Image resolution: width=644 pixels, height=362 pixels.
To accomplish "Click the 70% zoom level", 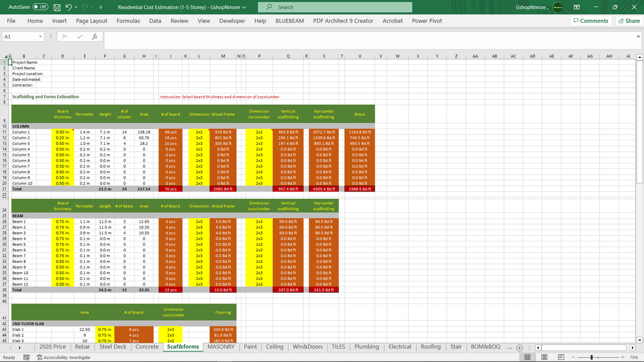I will (634, 357).
